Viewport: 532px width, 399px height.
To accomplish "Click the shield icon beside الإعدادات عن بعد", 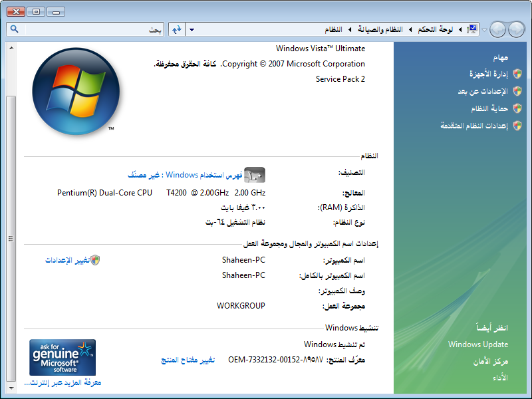I will tap(517, 91).
